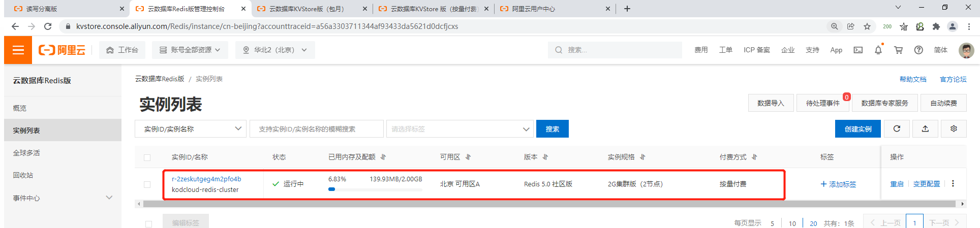Open the orange hamburger main menu

click(x=18, y=50)
